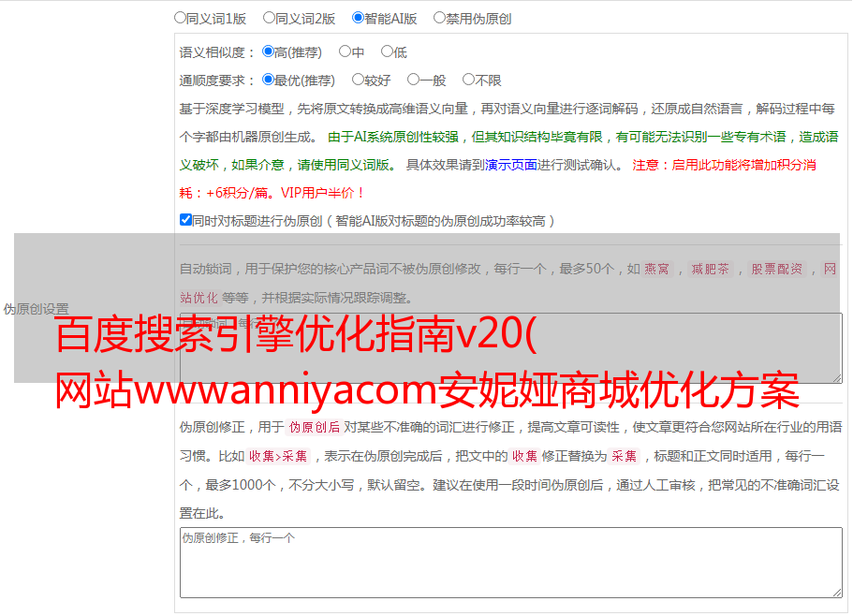The width and height of the screenshot is (853, 616).
Task: Click inside the 伪原创修正 textarea
Action: pos(511,563)
